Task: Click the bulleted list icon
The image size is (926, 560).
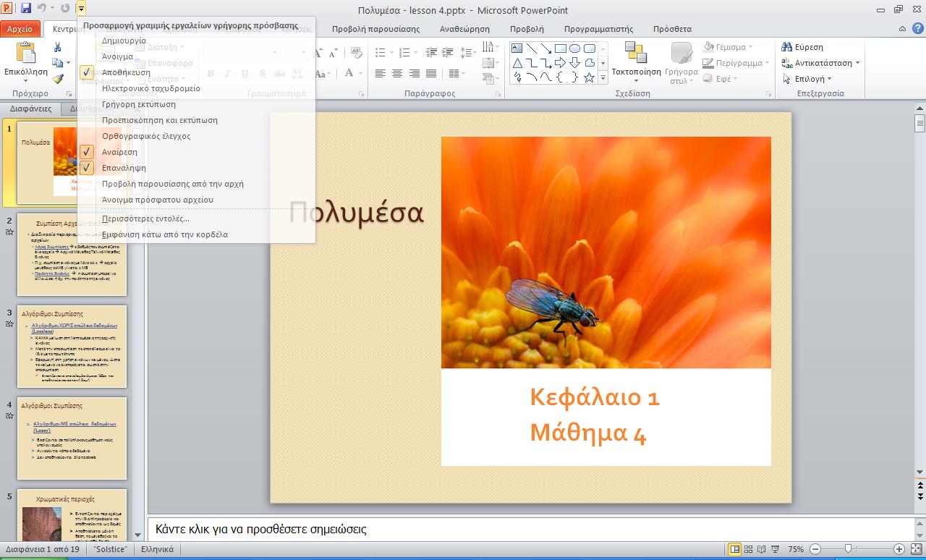Action: 380,53
